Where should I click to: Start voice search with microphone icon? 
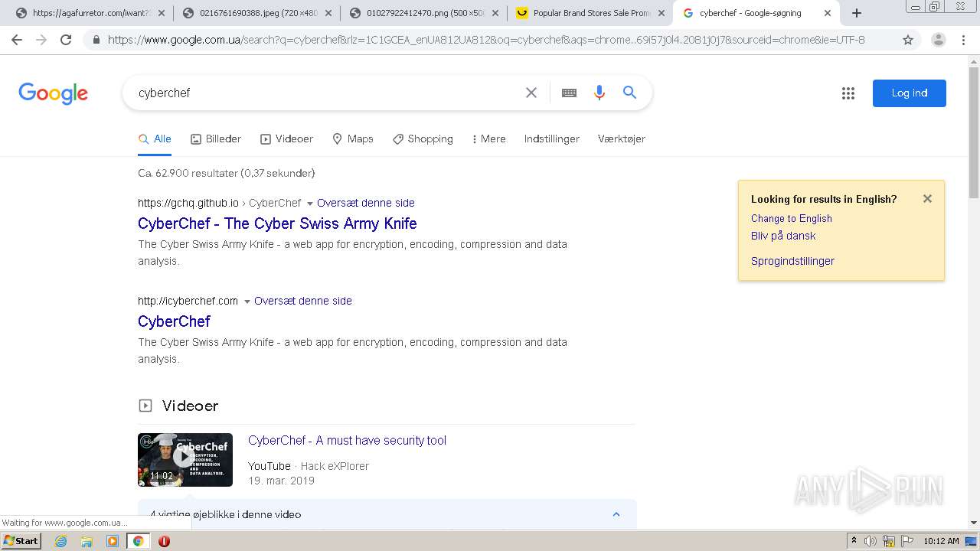pos(599,93)
